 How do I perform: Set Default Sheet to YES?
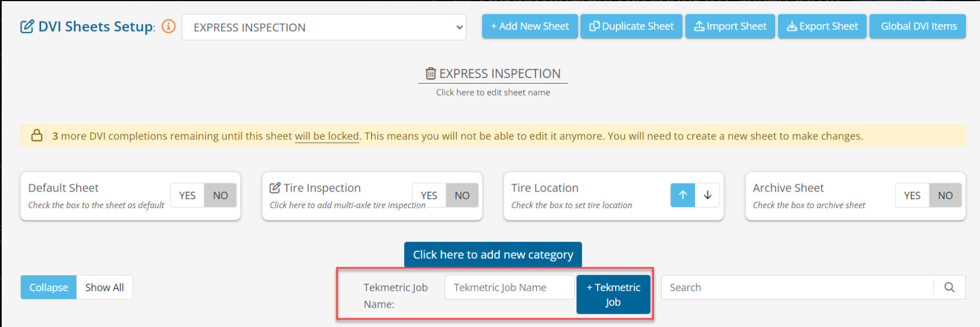coord(187,195)
